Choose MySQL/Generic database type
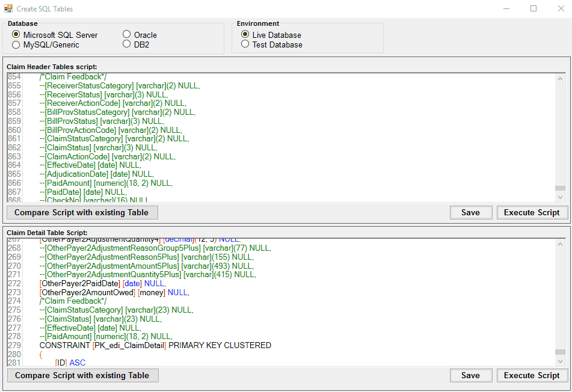The height and width of the screenshot is (392, 572). [16, 44]
